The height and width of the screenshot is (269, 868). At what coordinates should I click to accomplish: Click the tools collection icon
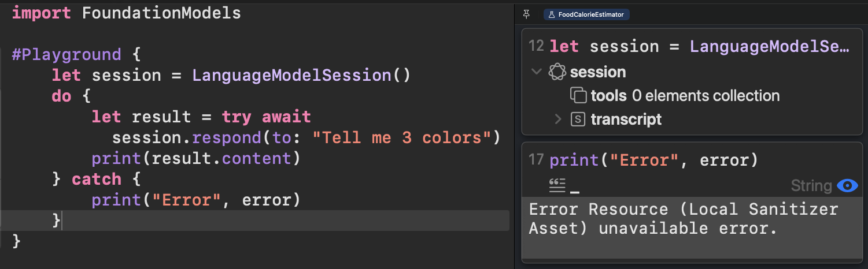pos(578,95)
